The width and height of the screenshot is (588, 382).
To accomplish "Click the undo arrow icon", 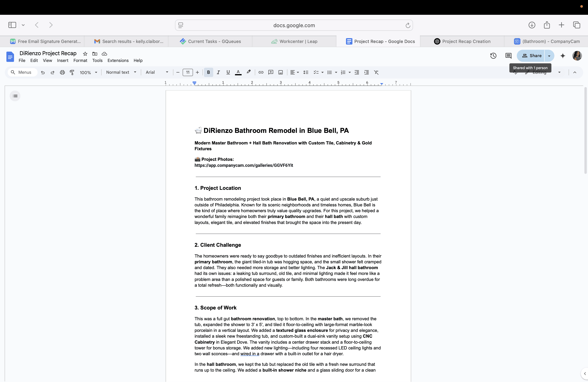I will tap(43, 72).
